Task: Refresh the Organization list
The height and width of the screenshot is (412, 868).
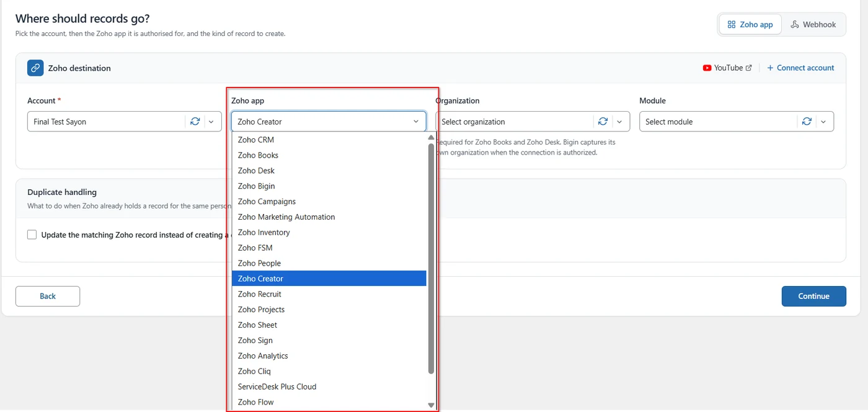Action: [603, 122]
